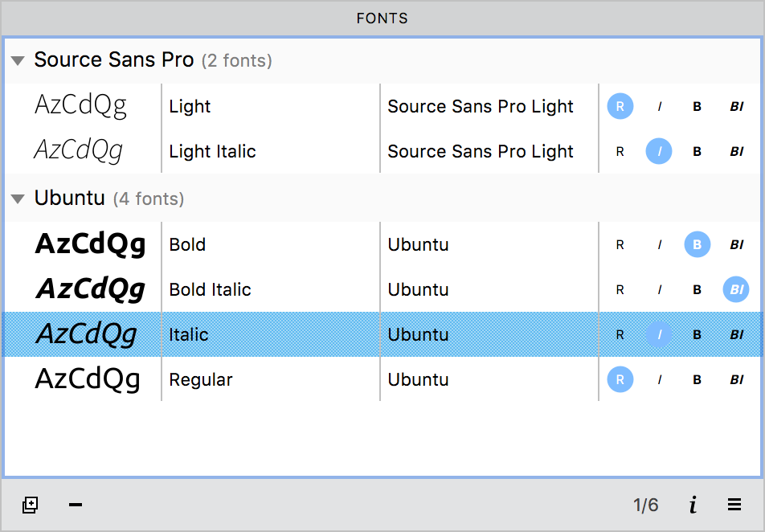This screenshot has width=765, height=532.
Task: Select the 'Light' style name cell
Action: [190, 106]
